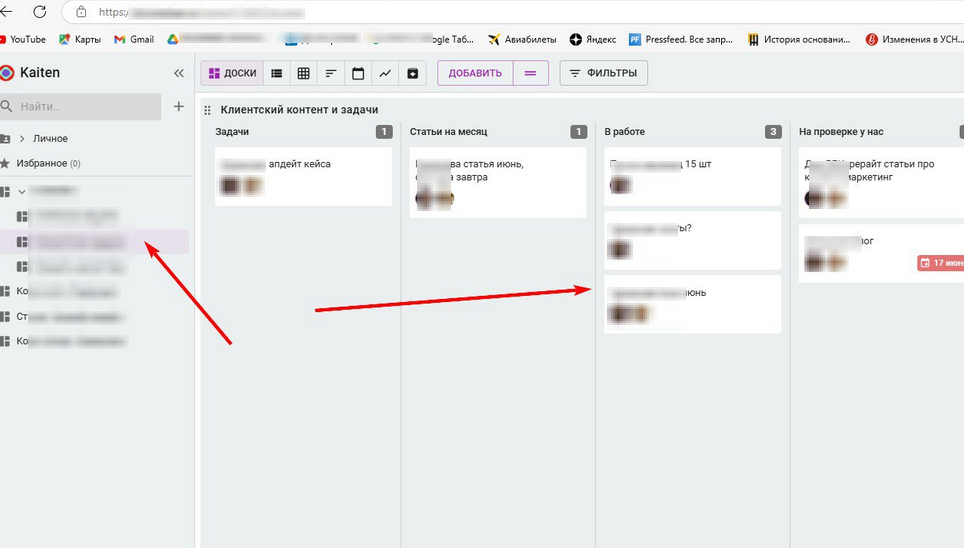Open Избранное favorites section
The image size is (964, 548).
41,163
